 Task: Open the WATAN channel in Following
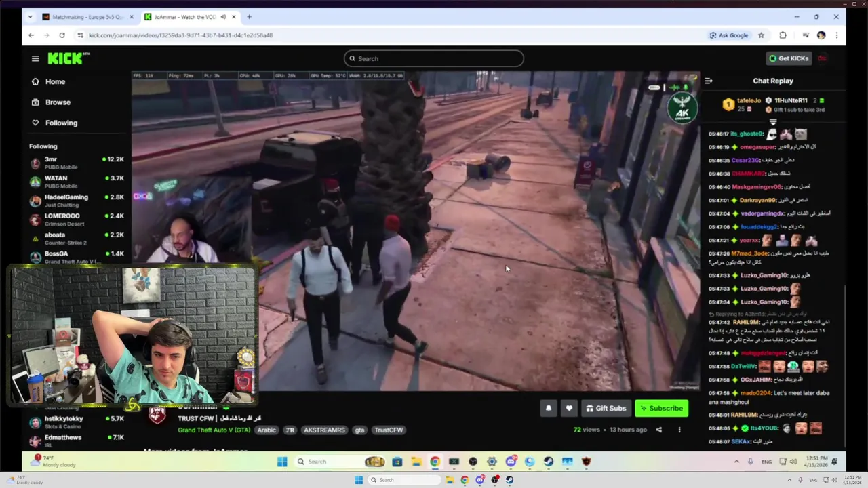(x=77, y=182)
